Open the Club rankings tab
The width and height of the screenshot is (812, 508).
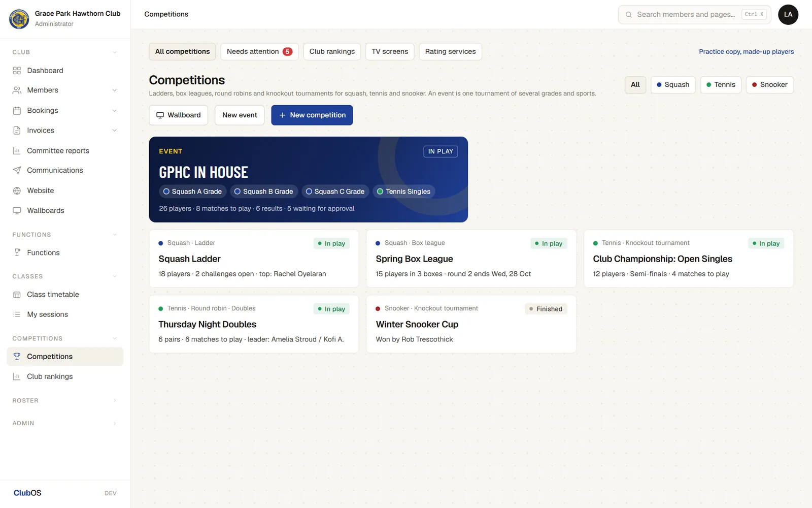332,52
